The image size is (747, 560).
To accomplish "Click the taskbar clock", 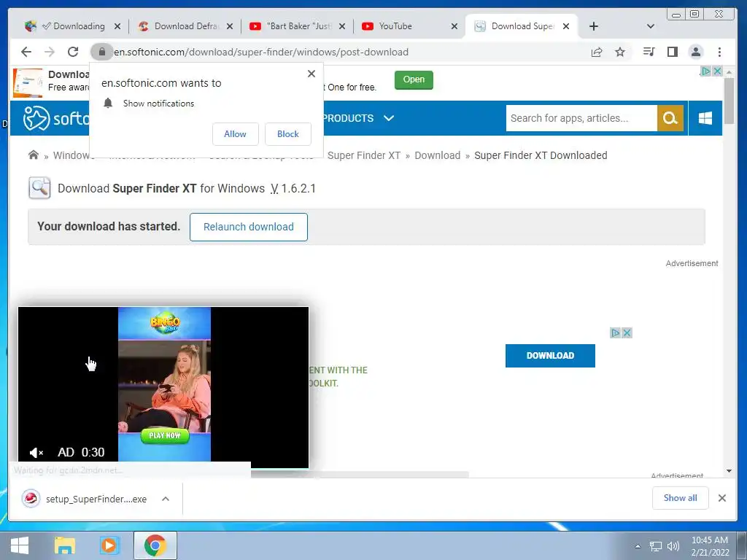I will (x=710, y=546).
